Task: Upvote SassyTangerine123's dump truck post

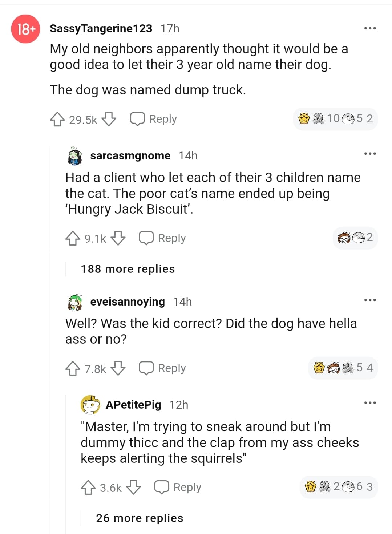Action: [58, 119]
